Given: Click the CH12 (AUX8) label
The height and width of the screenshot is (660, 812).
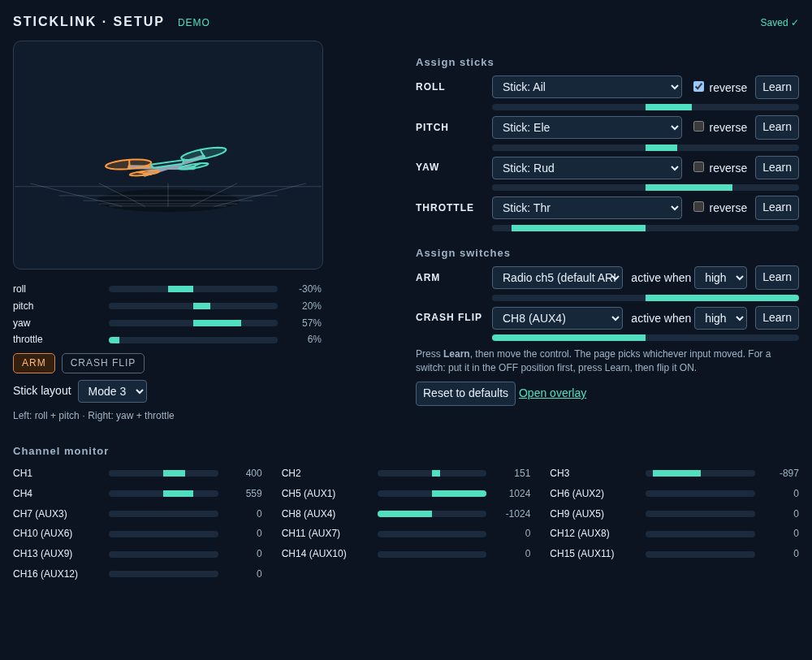Looking at the screenshot, I should (580, 533).
